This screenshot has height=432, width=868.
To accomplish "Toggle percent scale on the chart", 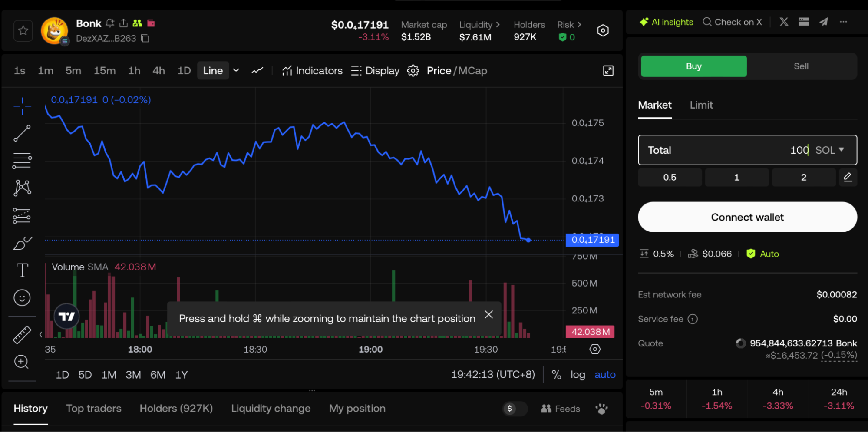I will tap(556, 374).
